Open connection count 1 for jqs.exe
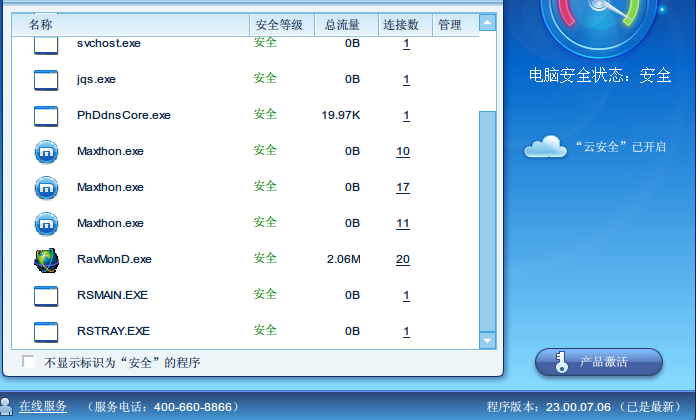The image size is (696, 420). [406, 79]
